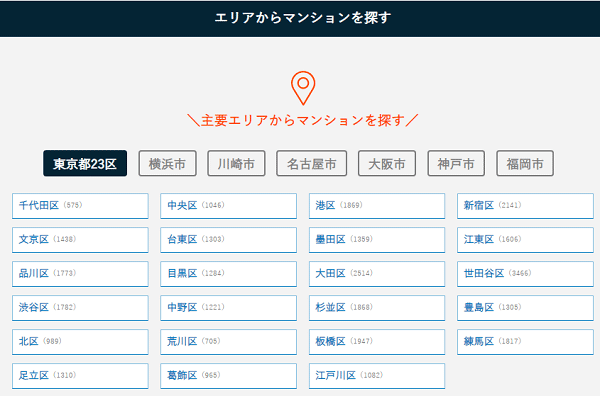The image size is (600, 396).
Task: Open the 大阪市 tab
Action: click(x=387, y=163)
